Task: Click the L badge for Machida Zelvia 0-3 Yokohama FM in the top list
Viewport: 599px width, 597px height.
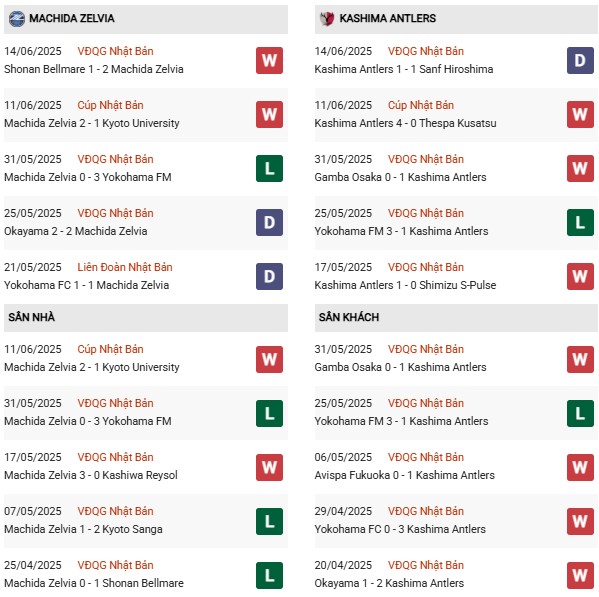Action: point(269,168)
